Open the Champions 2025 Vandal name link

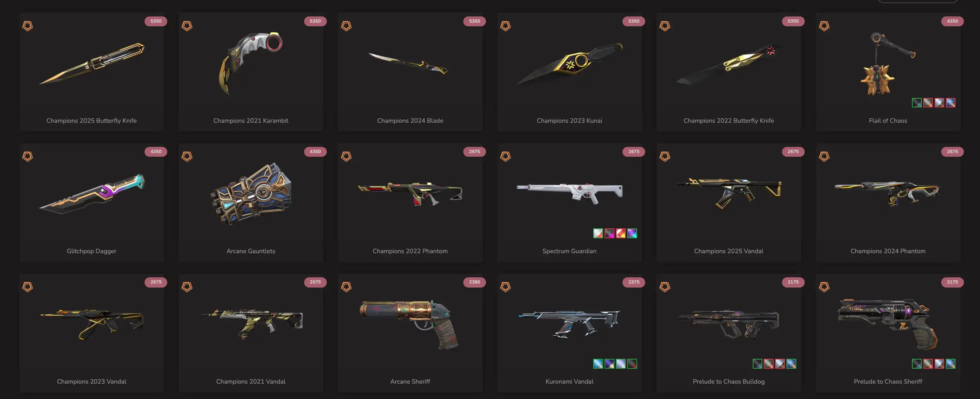729,251
